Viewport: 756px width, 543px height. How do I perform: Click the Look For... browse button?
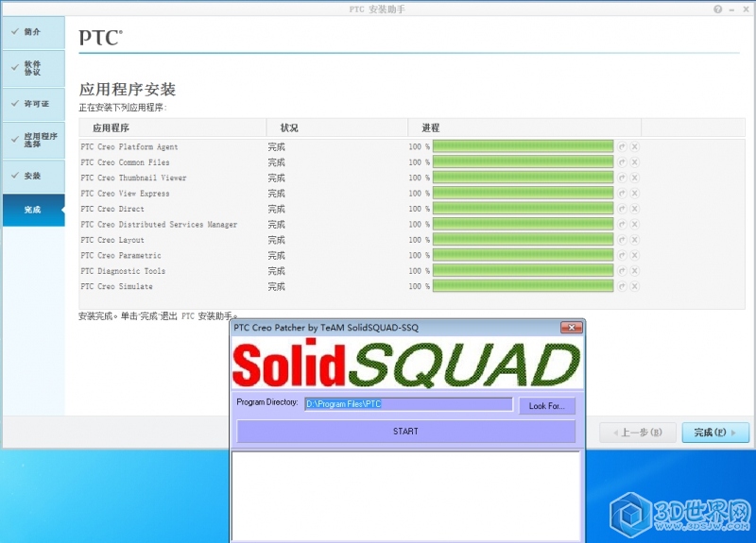(547, 406)
